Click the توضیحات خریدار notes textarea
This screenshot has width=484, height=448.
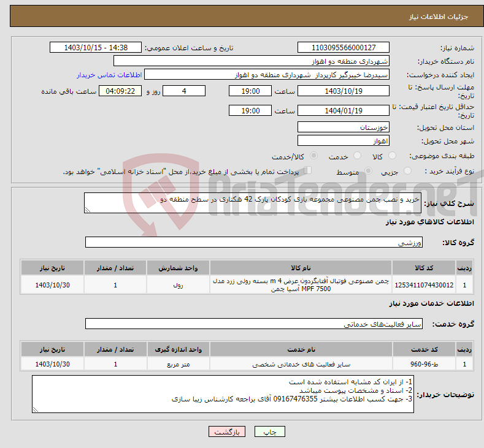pos(223,394)
